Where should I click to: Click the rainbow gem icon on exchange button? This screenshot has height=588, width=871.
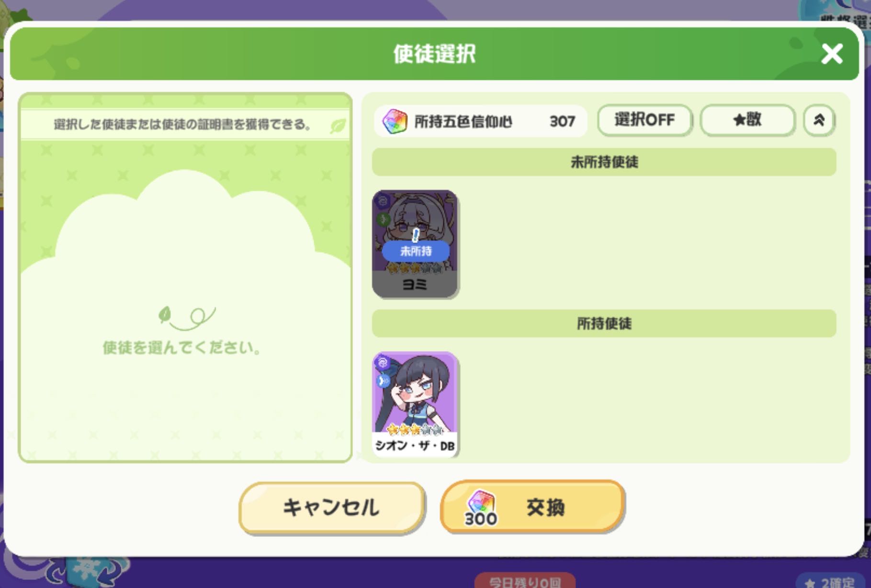tap(481, 502)
